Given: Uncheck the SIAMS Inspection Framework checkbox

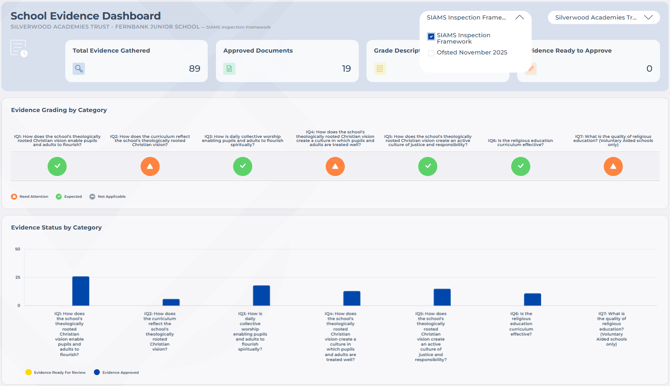Looking at the screenshot, I should tap(431, 36).
